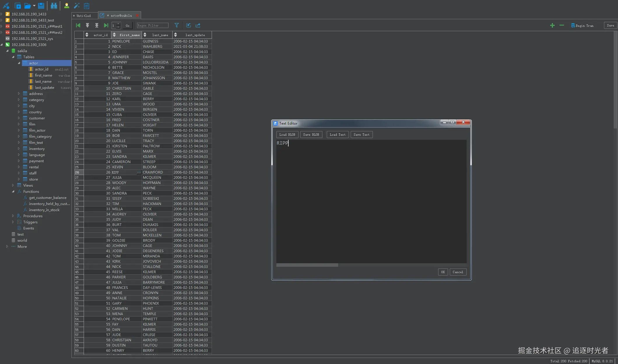Click the export data share icon
The width and height of the screenshot is (618, 364).
tap(198, 26)
